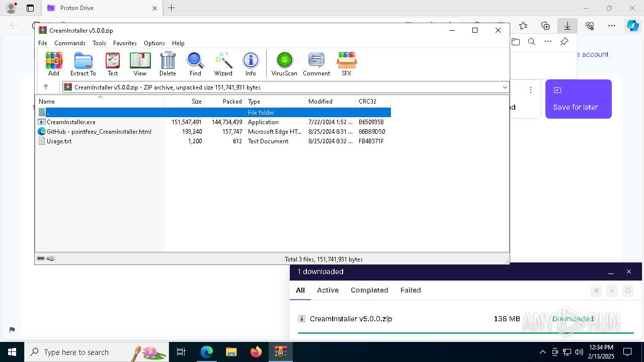Click Edge Favorites star icon

(x=523, y=26)
